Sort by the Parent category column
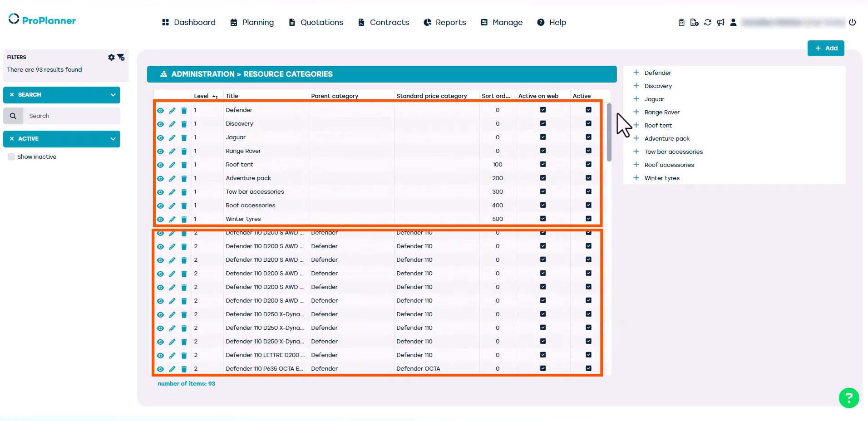 335,96
